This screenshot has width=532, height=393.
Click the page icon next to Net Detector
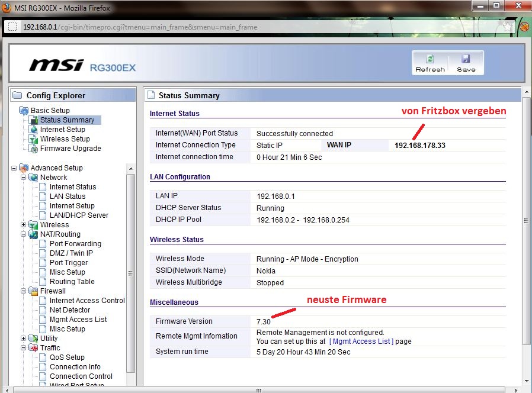pyautogui.click(x=43, y=310)
